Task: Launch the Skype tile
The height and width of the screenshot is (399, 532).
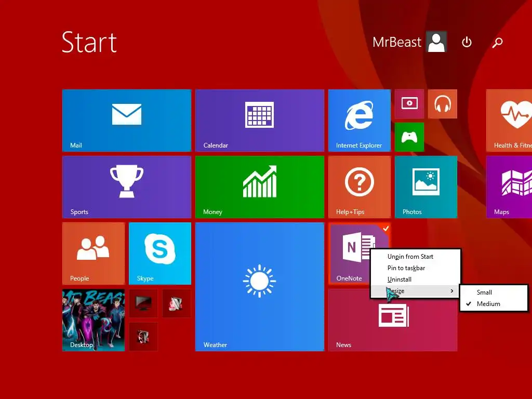Action: [160, 254]
